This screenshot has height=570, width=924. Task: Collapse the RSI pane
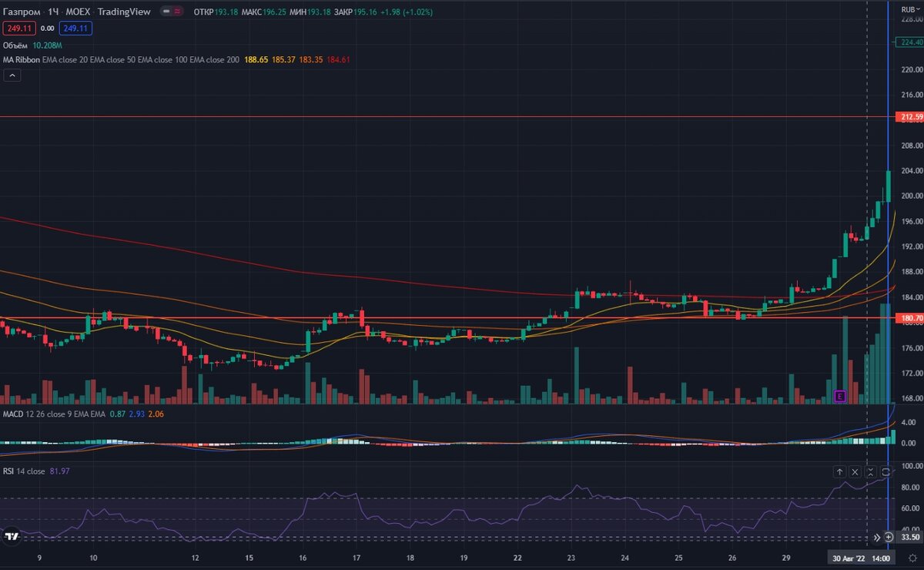(x=871, y=471)
